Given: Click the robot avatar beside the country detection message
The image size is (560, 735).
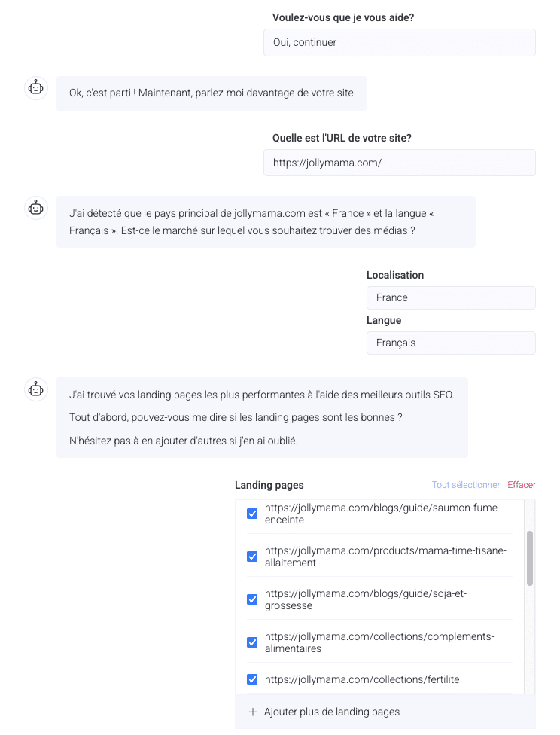Looking at the screenshot, I should click(36, 207).
